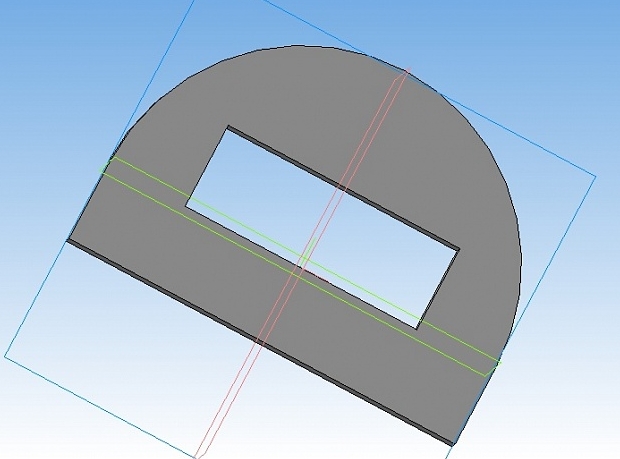Select the long straight bottom edge of part
The width and height of the screenshot is (620, 459).
pos(259,343)
